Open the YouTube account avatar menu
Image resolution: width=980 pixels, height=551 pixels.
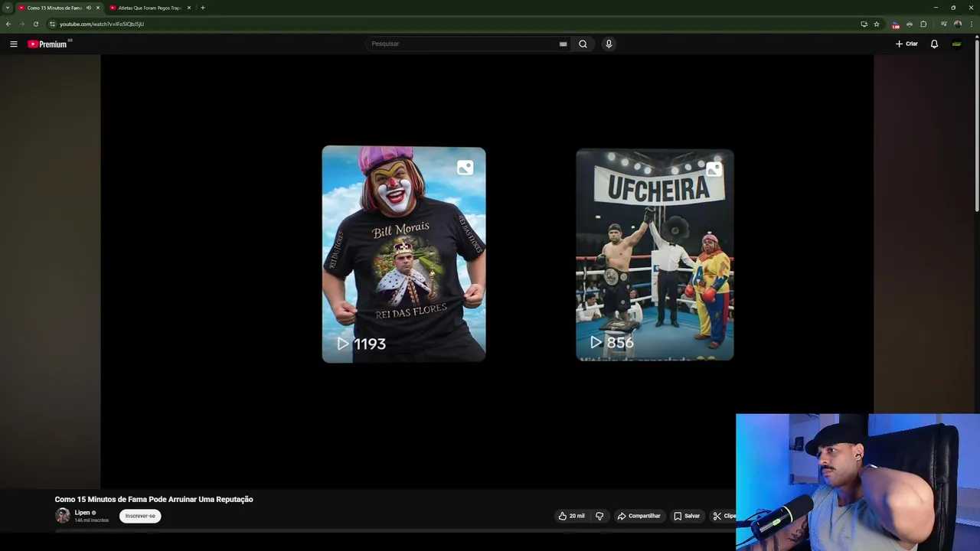pos(956,44)
